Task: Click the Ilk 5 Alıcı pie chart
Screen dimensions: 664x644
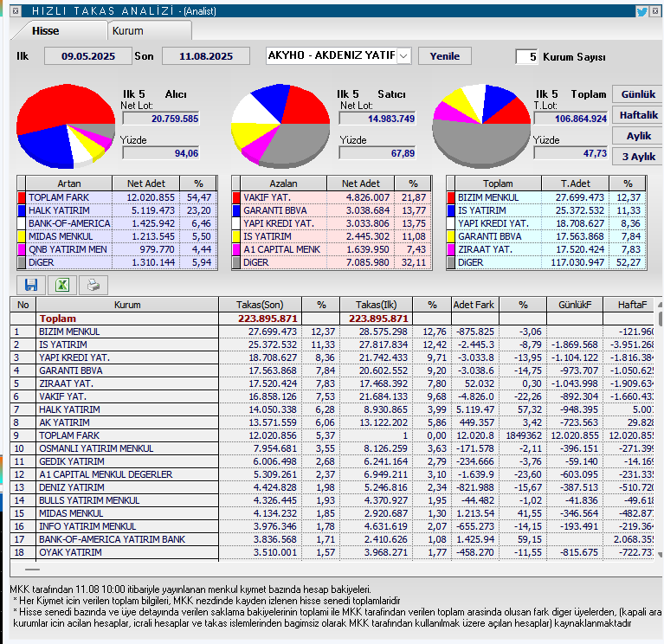Action: [66, 126]
